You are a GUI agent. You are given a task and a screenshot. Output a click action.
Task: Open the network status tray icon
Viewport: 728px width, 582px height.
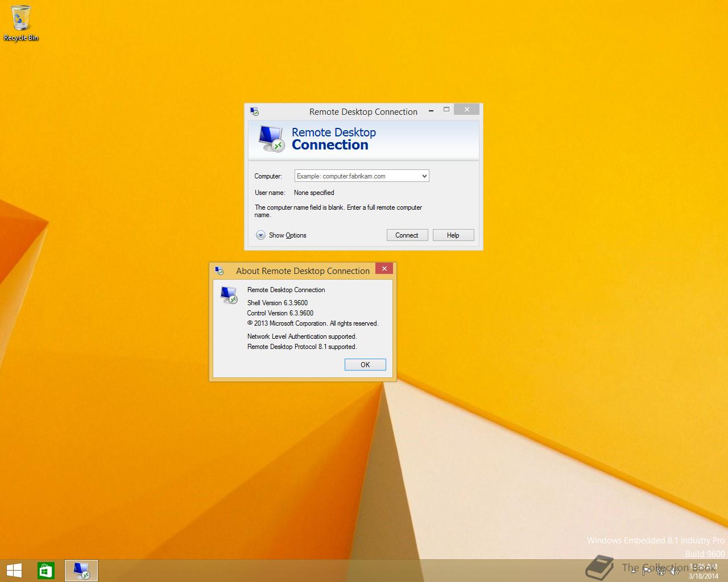pos(661,571)
